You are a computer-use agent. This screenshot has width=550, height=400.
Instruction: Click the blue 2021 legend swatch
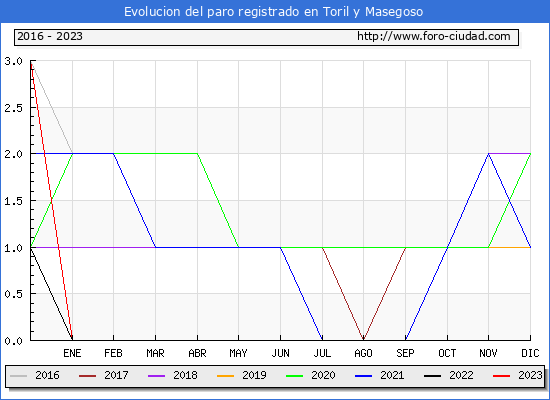click(x=363, y=376)
